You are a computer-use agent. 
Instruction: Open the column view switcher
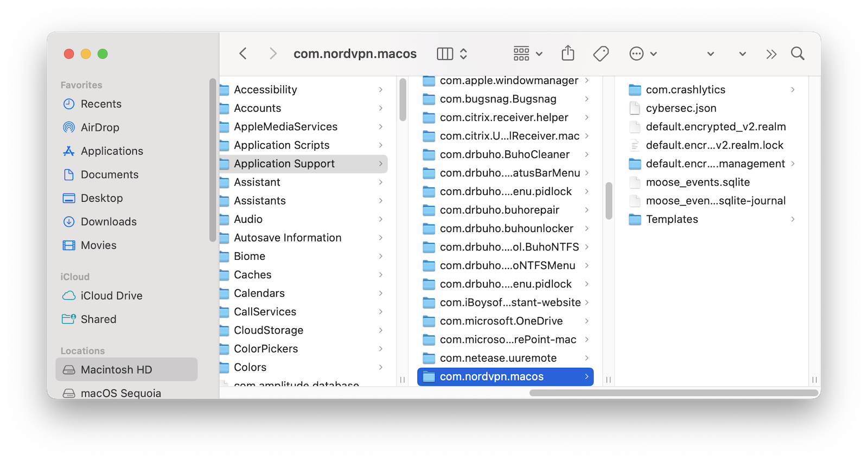(x=452, y=54)
